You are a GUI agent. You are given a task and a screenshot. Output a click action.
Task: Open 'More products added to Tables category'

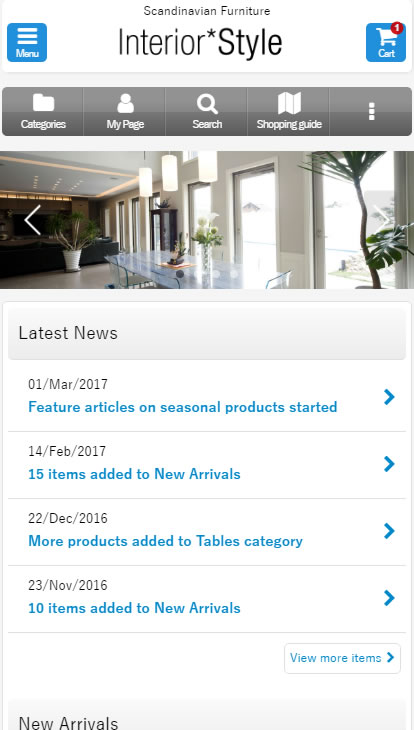(165, 541)
